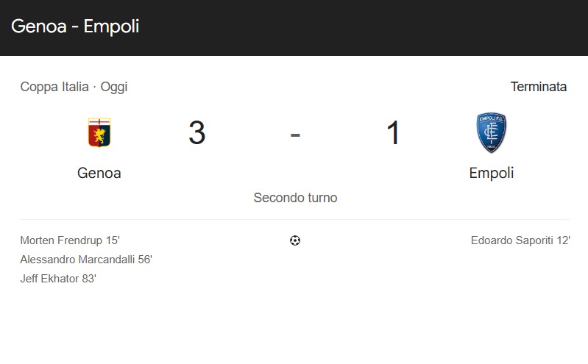Viewport: 588px width, 364px height.
Task: Click "Empoli" in the dark header title
Action: click(x=111, y=26)
